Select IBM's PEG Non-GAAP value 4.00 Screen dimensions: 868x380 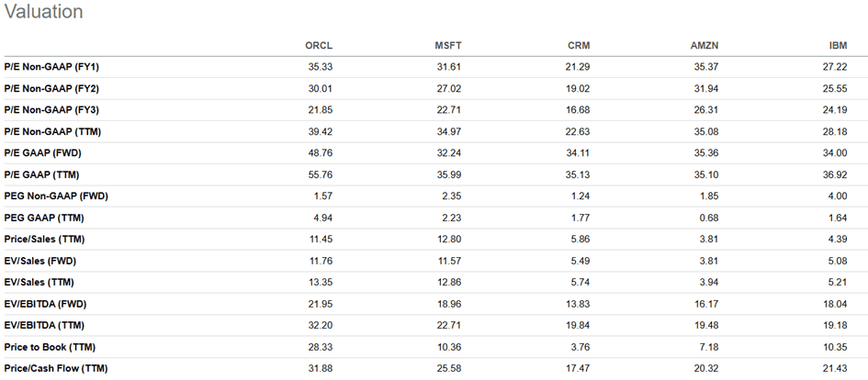point(835,196)
